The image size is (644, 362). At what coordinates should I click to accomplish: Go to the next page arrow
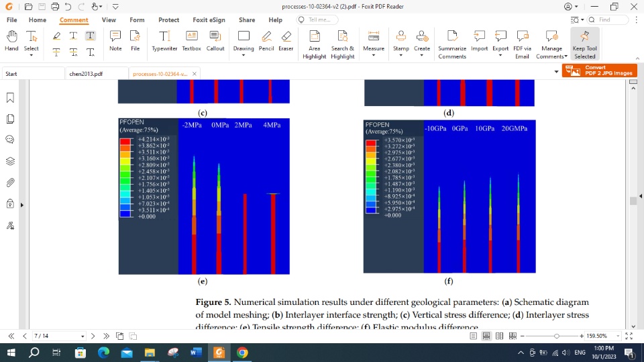click(x=93, y=336)
